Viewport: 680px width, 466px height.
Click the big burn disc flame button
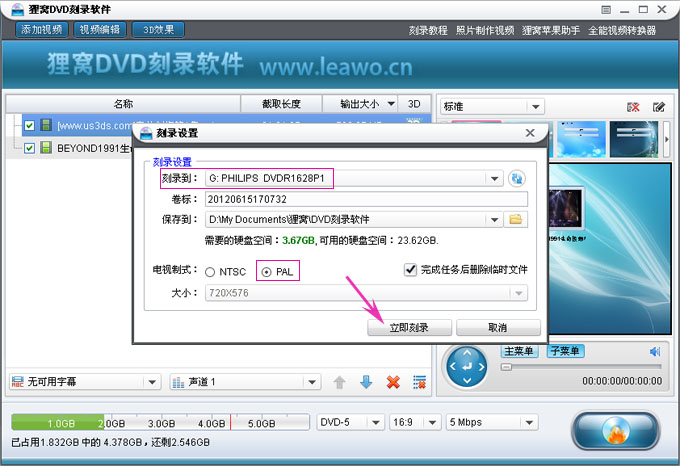click(615, 431)
